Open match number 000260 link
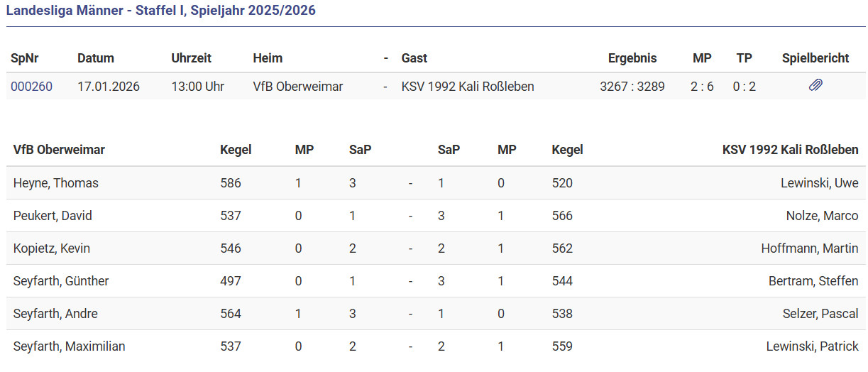 [x=31, y=87]
